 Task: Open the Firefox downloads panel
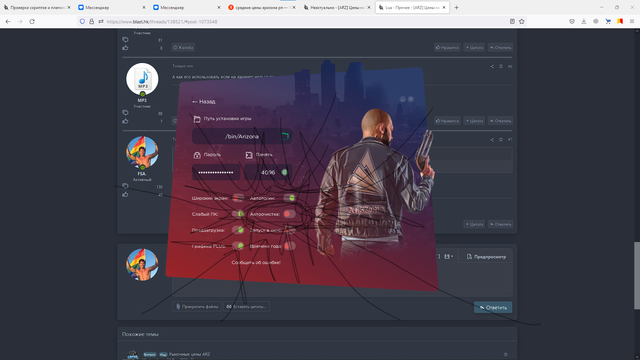click(x=584, y=22)
